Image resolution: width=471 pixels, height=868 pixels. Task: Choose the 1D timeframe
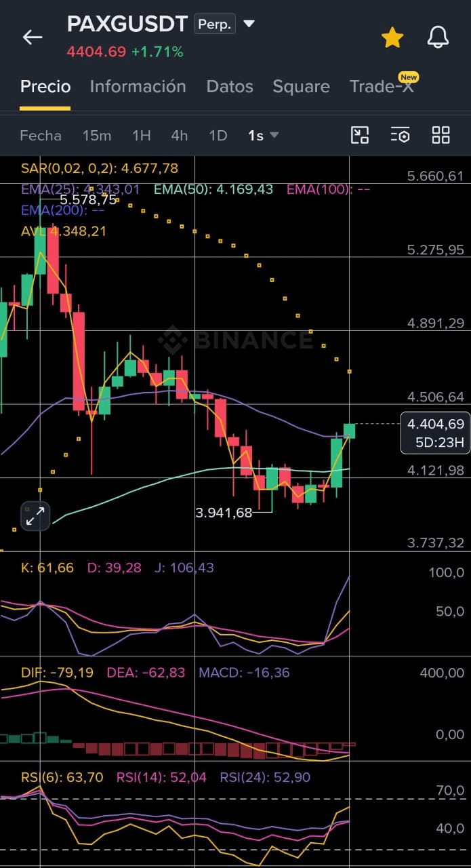(x=218, y=136)
